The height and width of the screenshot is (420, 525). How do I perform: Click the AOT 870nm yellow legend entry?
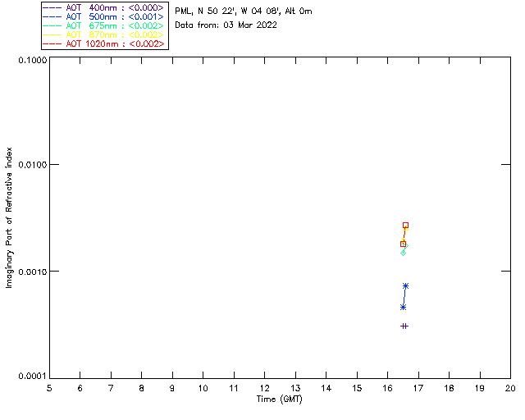(x=103, y=34)
